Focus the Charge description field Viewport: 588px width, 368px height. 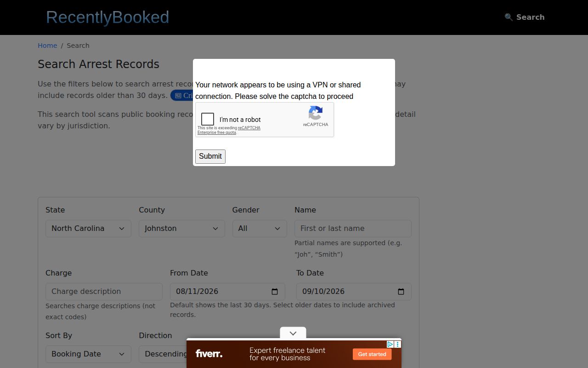click(104, 292)
